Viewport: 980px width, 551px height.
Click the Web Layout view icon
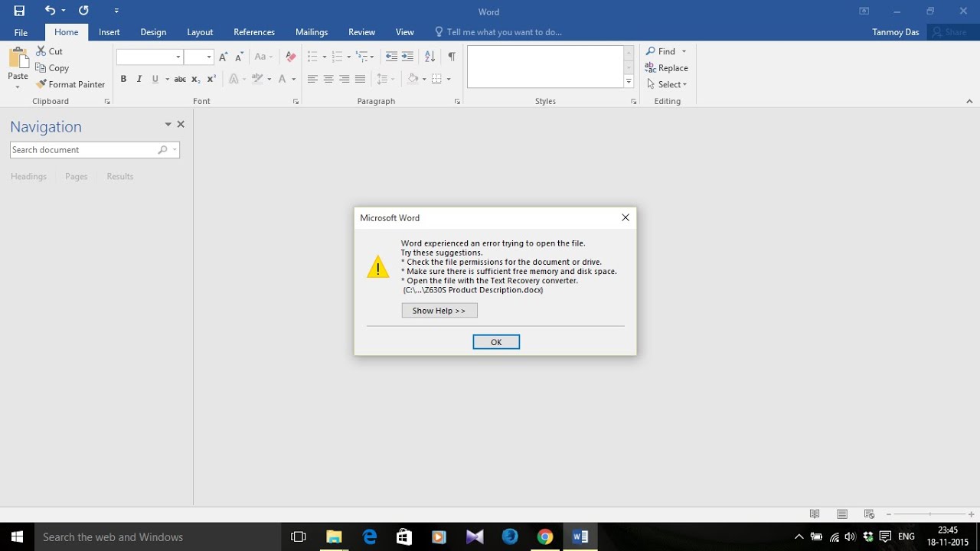pos(869,514)
